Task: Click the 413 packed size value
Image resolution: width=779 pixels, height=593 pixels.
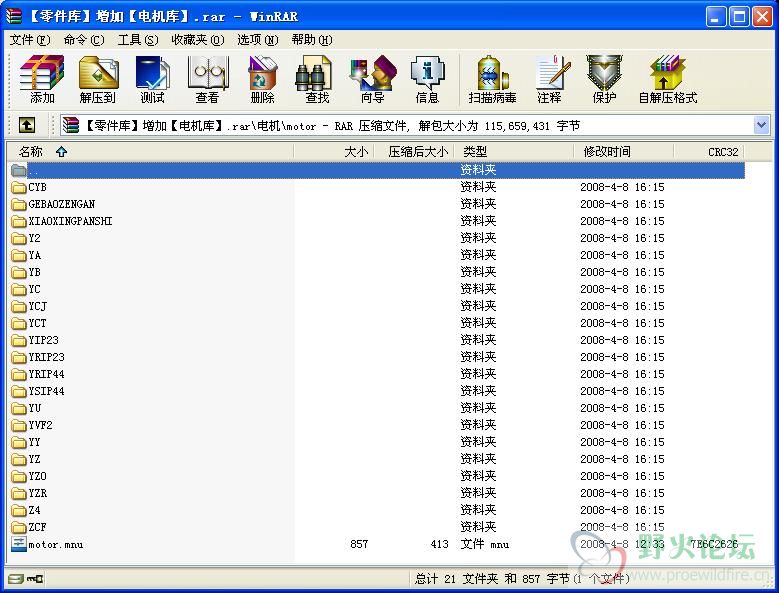Action: (x=439, y=544)
